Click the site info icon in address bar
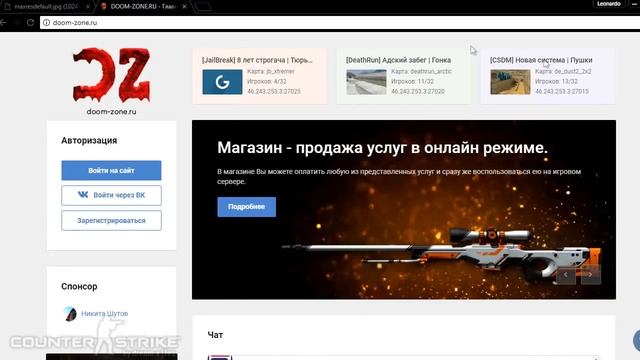The height and width of the screenshot is (360, 640). (x=47, y=22)
